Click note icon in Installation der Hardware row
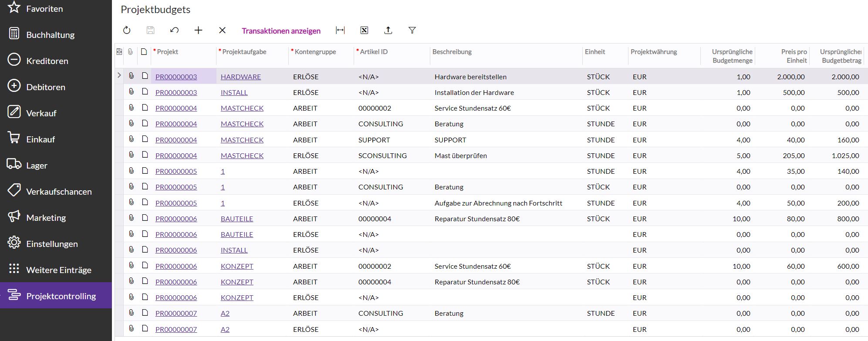The height and width of the screenshot is (341, 868). 145,91
